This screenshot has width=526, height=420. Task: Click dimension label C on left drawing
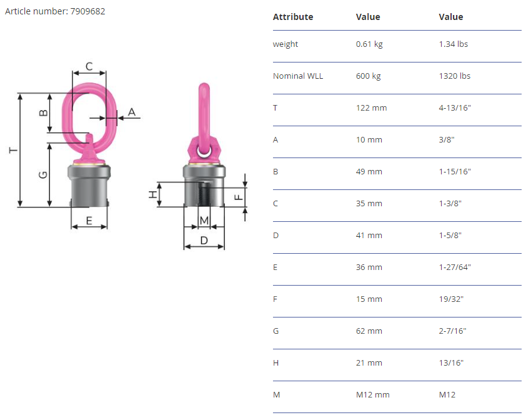tap(89, 66)
